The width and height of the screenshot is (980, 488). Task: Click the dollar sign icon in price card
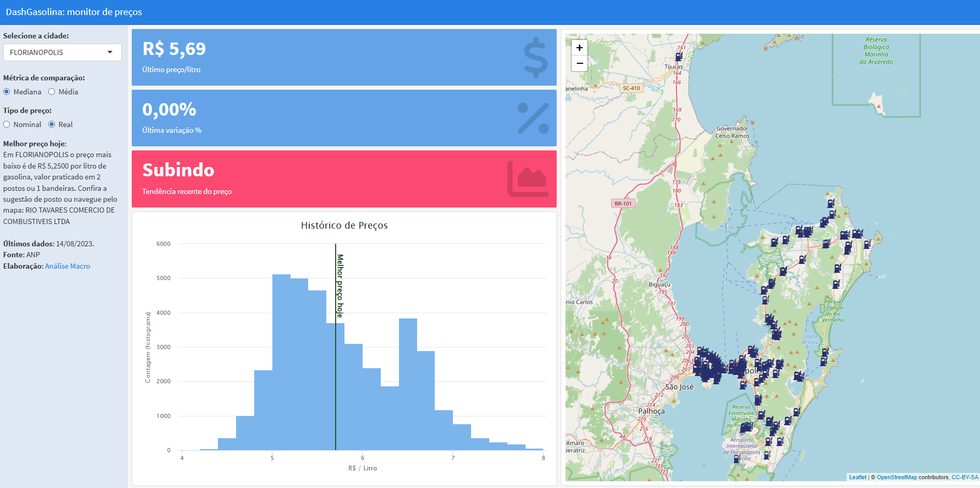(535, 58)
